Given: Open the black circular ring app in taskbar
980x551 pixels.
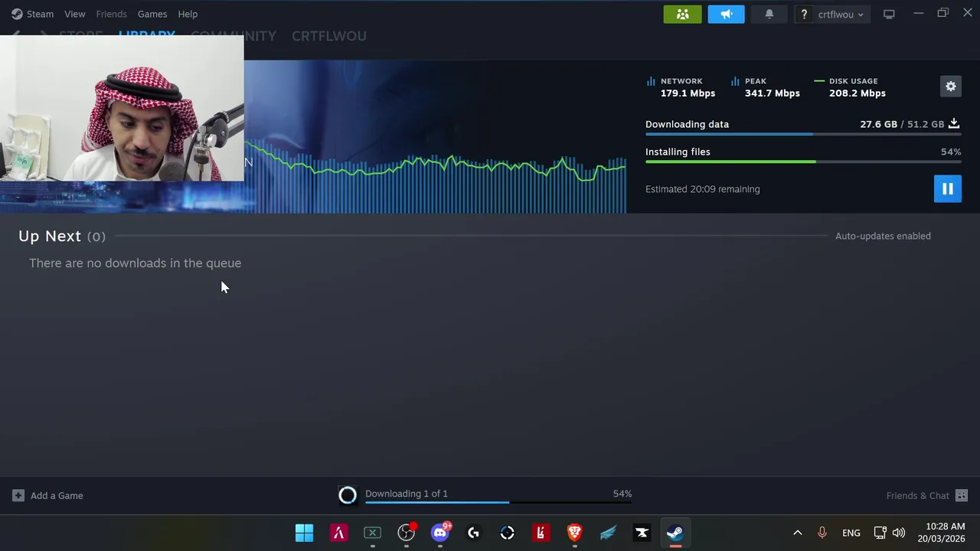Looking at the screenshot, I should (x=507, y=533).
